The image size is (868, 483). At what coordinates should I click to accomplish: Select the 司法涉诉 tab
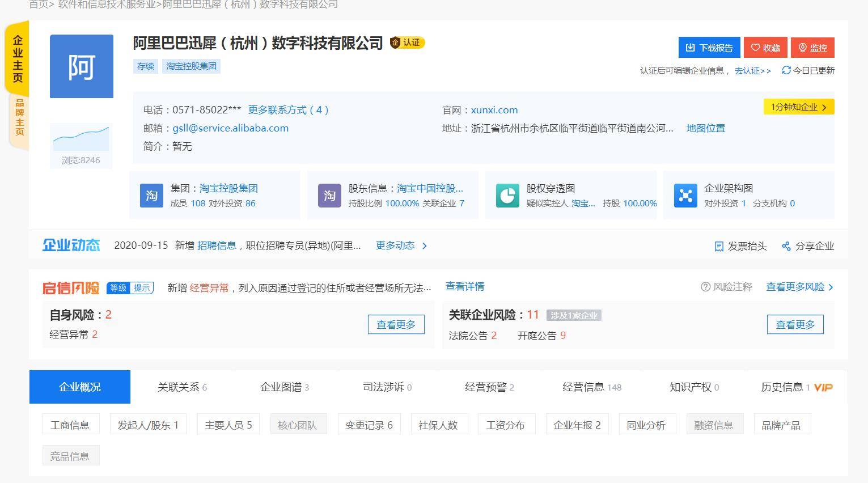point(387,387)
